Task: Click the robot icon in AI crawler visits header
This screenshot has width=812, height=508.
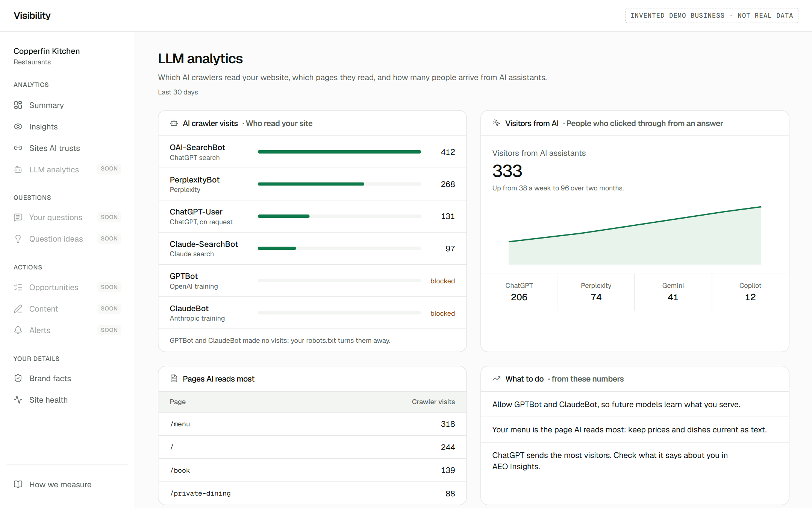Action: point(174,123)
